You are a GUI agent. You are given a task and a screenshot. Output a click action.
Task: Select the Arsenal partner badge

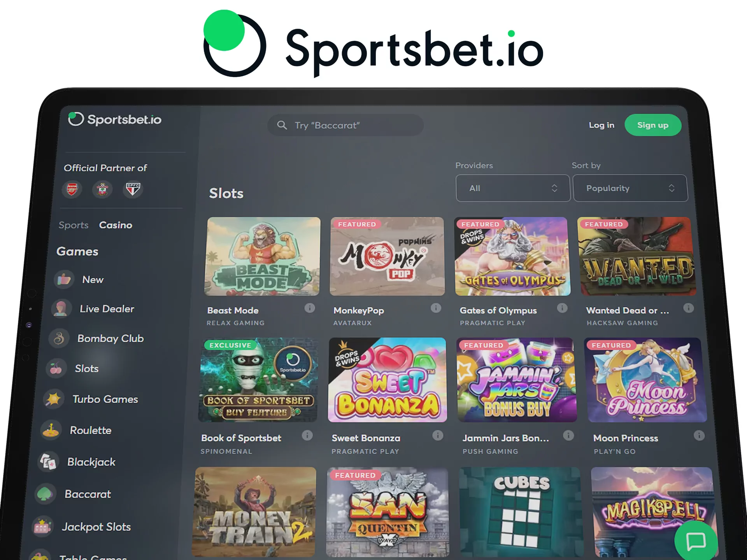click(x=72, y=189)
